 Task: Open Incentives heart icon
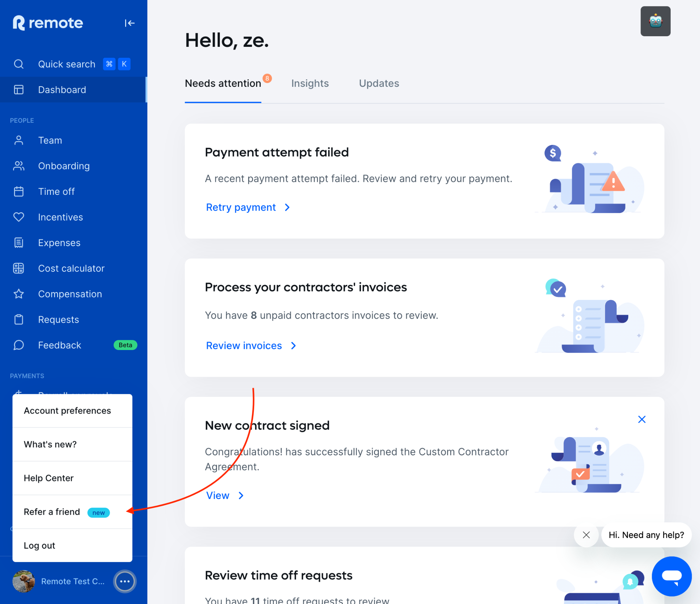19,217
